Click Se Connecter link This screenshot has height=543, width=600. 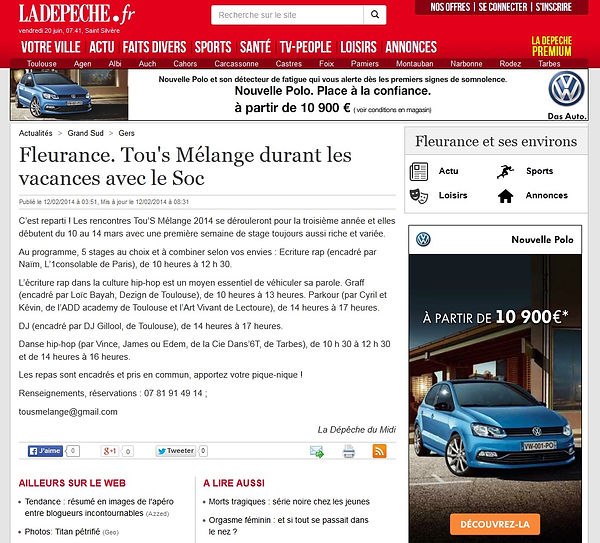pos(503,7)
